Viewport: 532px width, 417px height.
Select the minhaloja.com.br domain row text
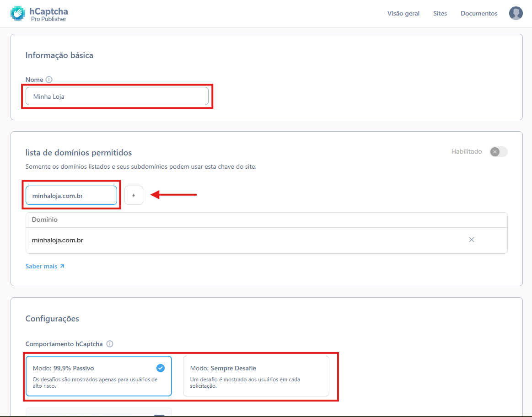click(57, 240)
